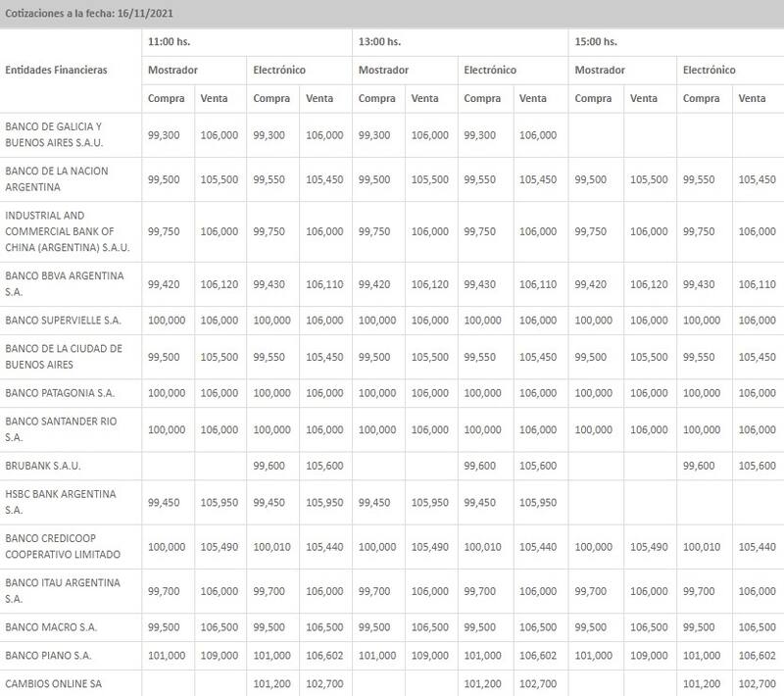Click the '13:00 hs.' time header
Image resolution: width=784 pixels, height=696 pixels.
click(379, 42)
